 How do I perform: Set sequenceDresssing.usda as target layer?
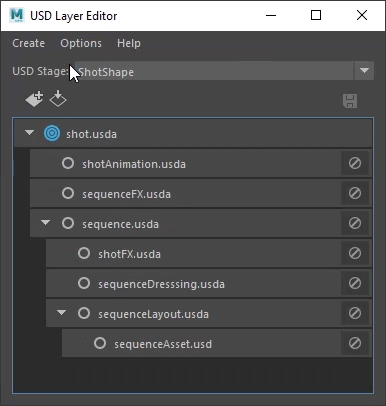click(x=84, y=283)
